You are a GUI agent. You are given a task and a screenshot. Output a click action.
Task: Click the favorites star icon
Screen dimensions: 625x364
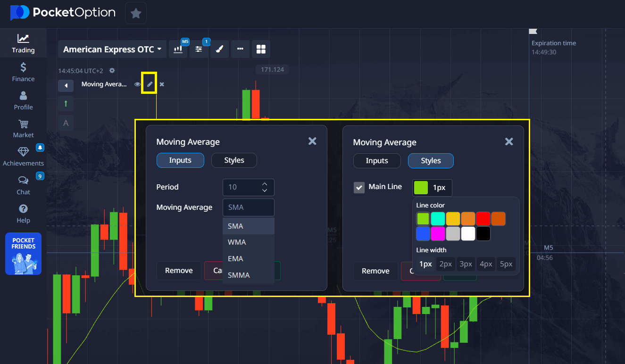tap(136, 13)
